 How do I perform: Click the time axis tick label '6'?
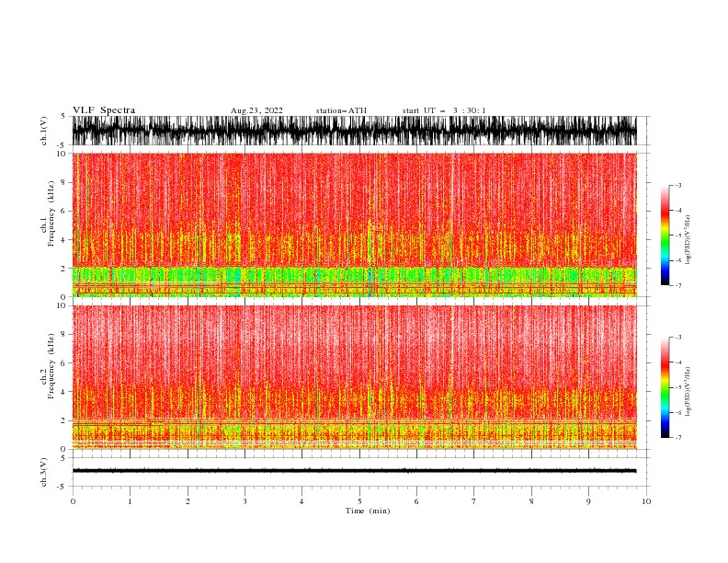(x=416, y=501)
